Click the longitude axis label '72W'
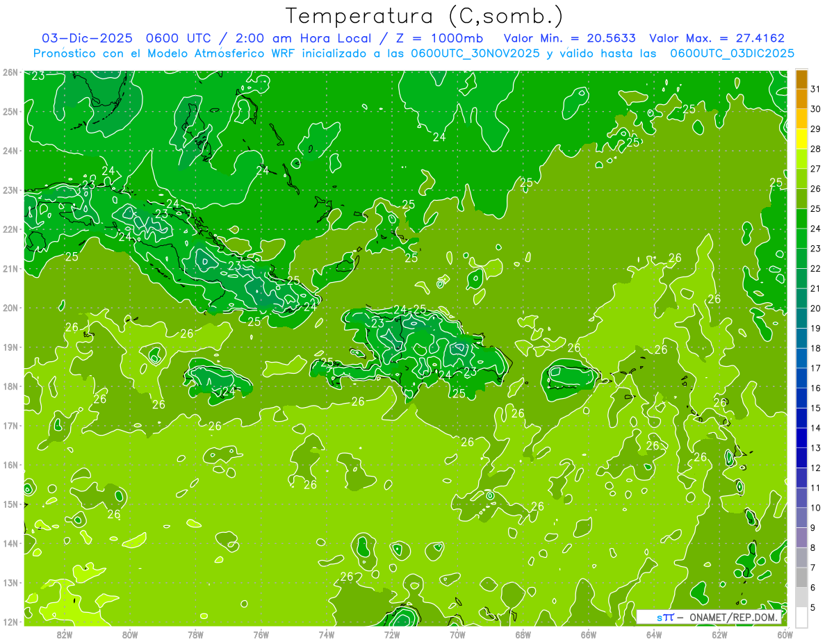This screenshot has height=644, width=834. (x=392, y=634)
